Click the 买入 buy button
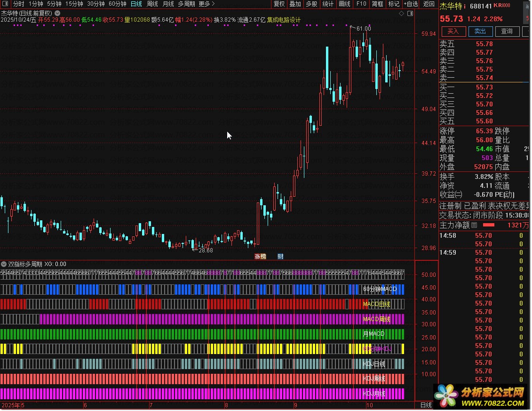532x411 pixels. point(453,31)
